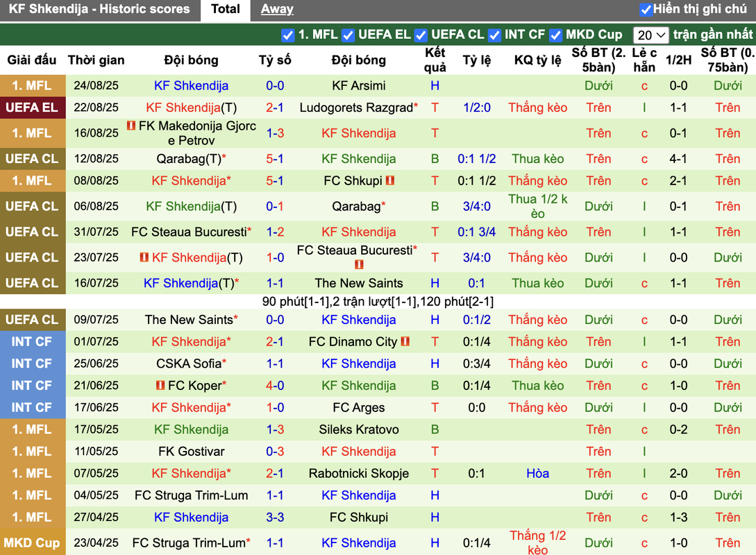
Task: Click red card icon next to FC Shkupi on 08/08/25
Action: pyautogui.click(x=390, y=180)
